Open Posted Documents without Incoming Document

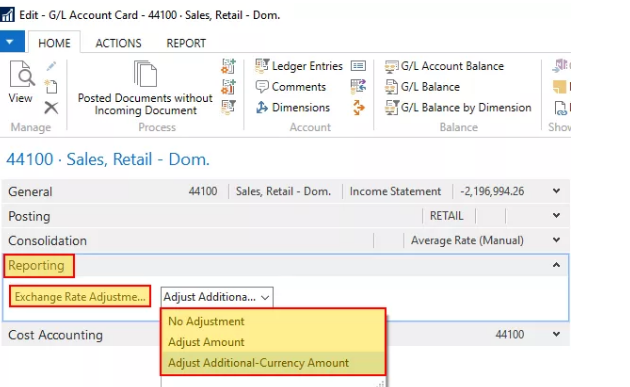click(145, 88)
